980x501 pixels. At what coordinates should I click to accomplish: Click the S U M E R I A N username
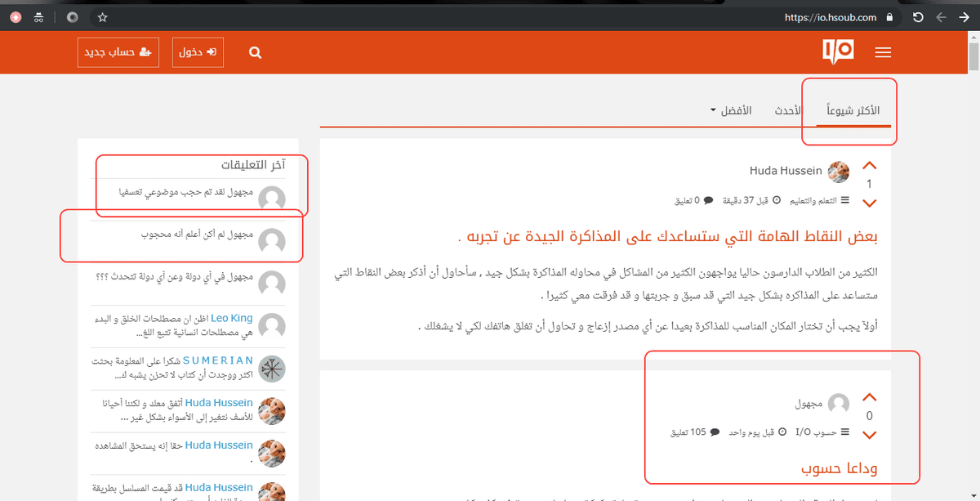coord(218,360)
